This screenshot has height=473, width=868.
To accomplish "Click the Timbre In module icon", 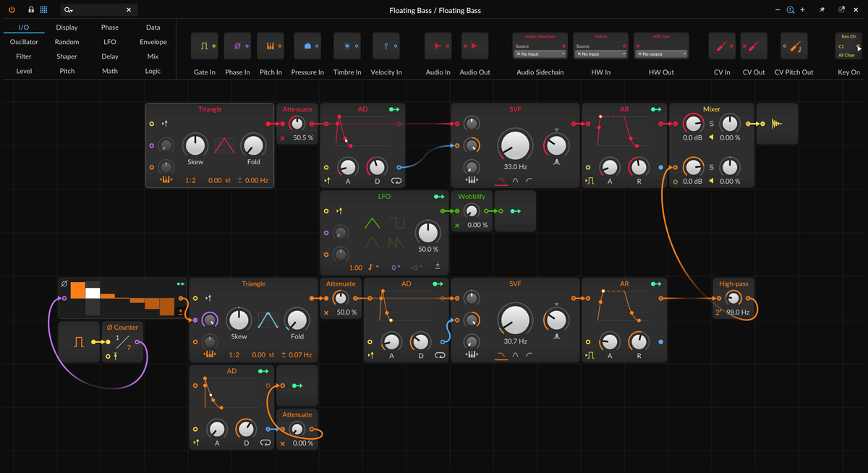I will (346, 46).
